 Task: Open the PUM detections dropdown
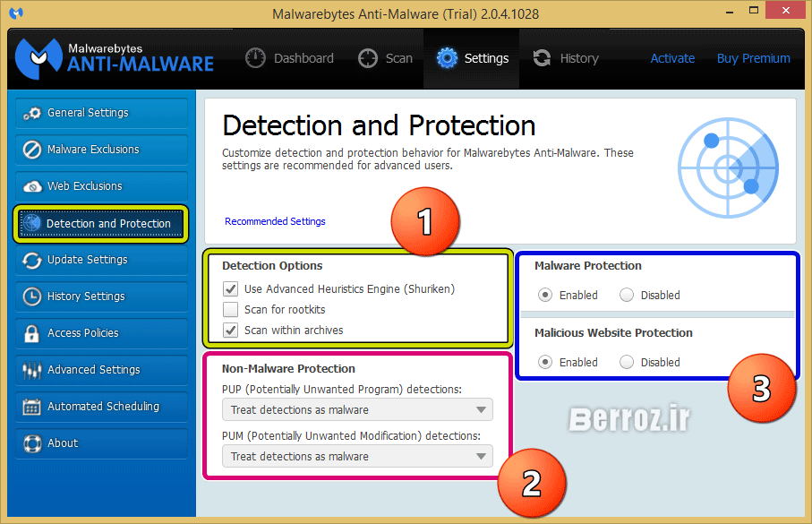click(357, 457)
